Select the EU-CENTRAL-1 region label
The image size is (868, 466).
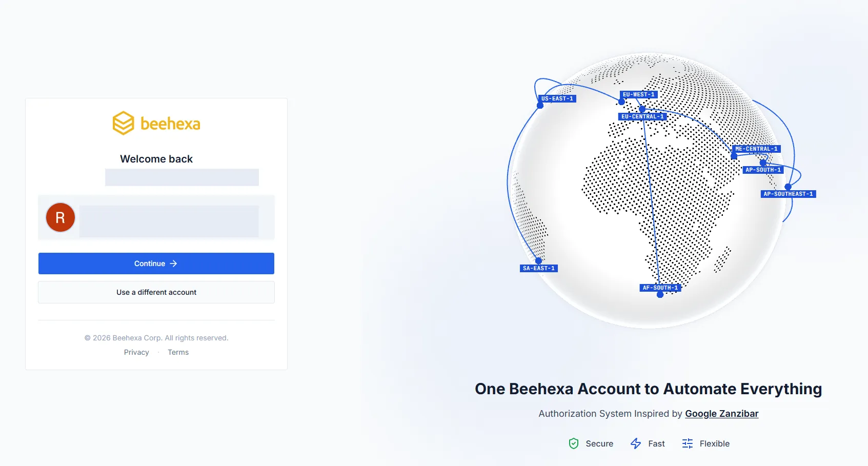(x=642, y=116)
